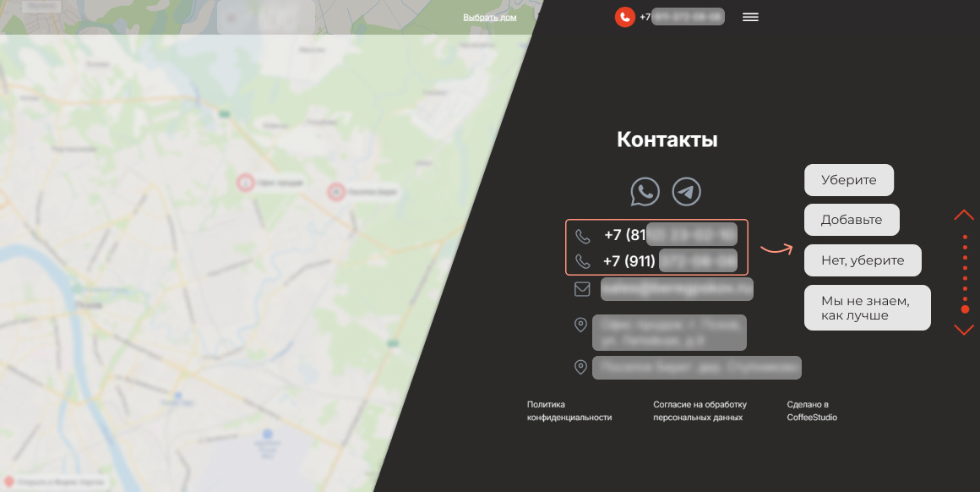Open WhatsApp contact chat icon
The height and width of the screenshot is (492, 980).
click(645, 191)
